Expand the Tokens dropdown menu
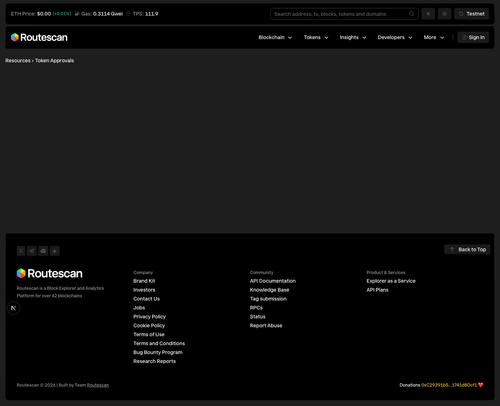Image resolution: width=500 pixels, height=406 pixels. pyautogui.click(x=316, y=37)
